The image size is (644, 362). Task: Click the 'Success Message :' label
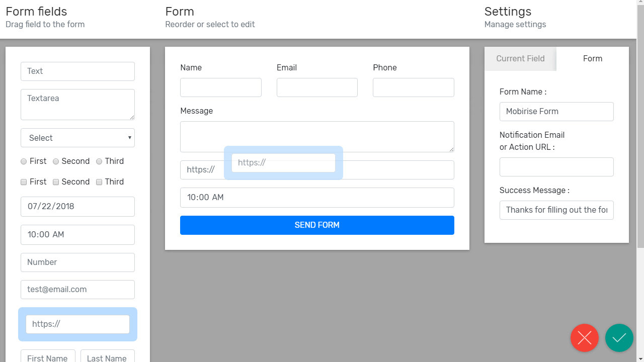(x=534, y=191)
